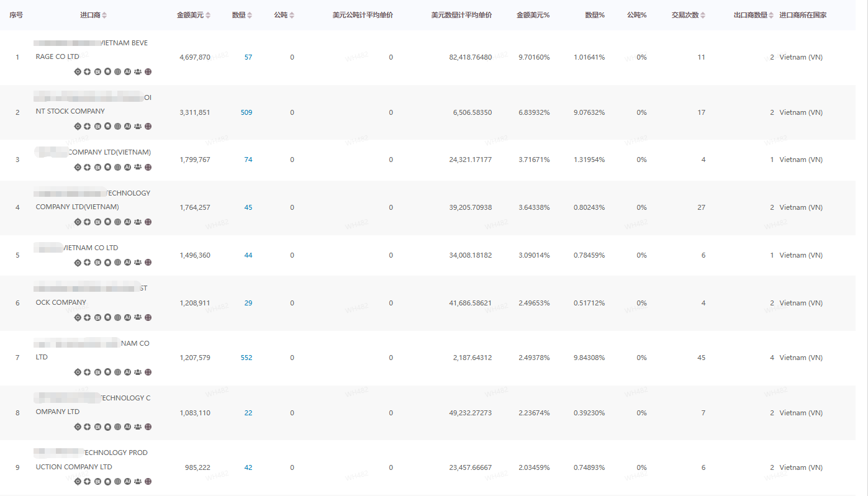Click the target icon in row 1

pos(78,72)
